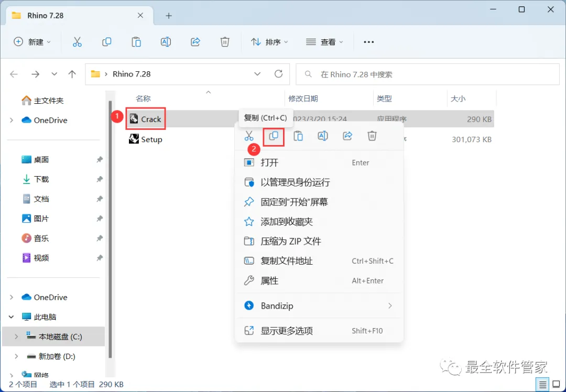Select the Setup file

point(146,139)
